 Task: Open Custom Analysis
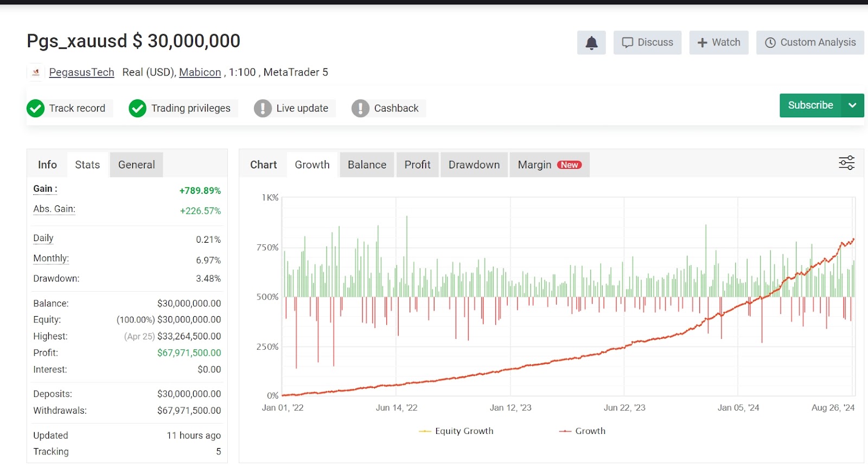[810, 42]
